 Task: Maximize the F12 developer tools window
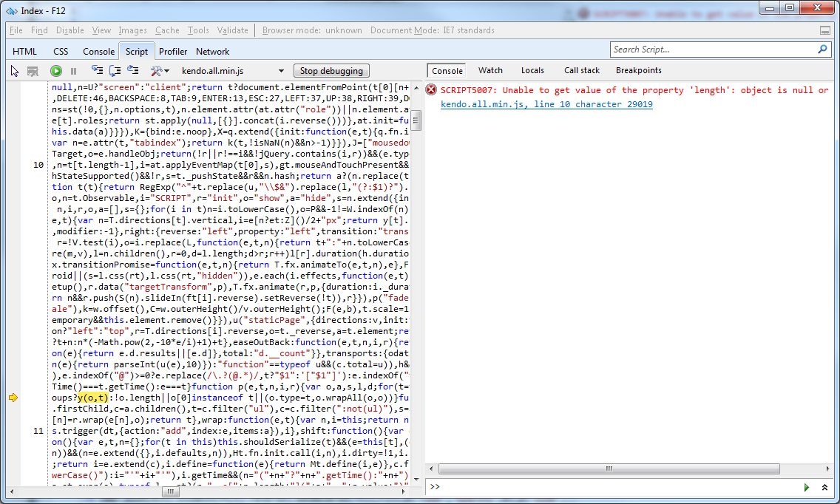click(x=790, y=8)
